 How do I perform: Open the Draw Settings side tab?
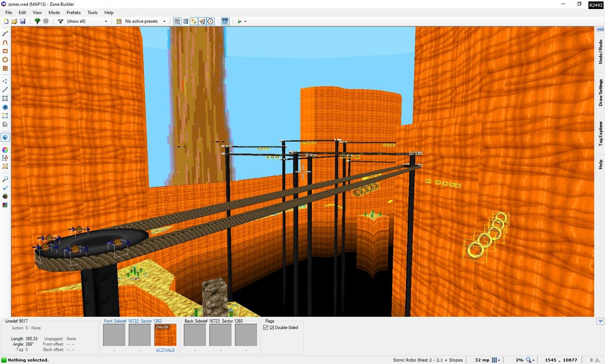[x=600, y=92]
